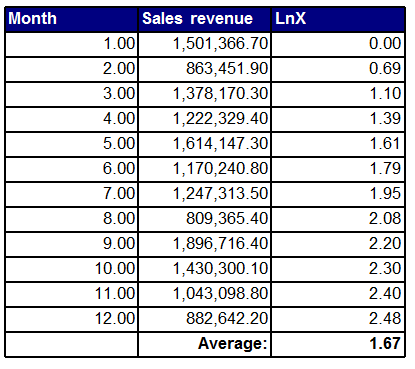Select LnX cell 0.00
This screenshot has height=369, width=415.
pos(338,44)
